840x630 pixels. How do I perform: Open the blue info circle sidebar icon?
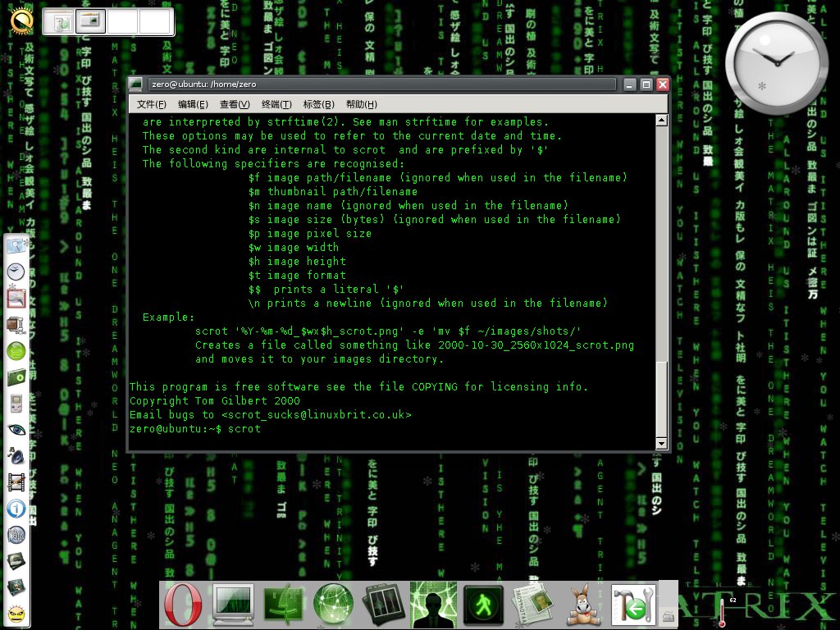pyautogui.click(x=16, y=509)
